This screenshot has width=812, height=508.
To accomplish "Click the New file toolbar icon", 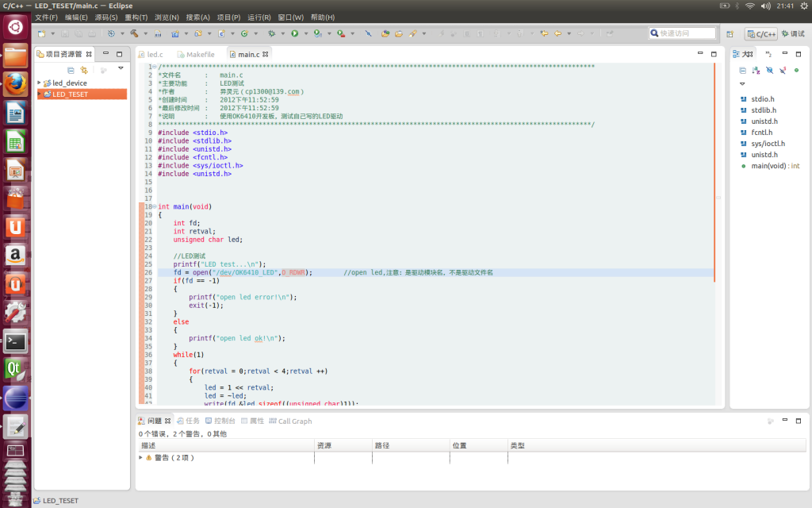I will coord(41,34).
